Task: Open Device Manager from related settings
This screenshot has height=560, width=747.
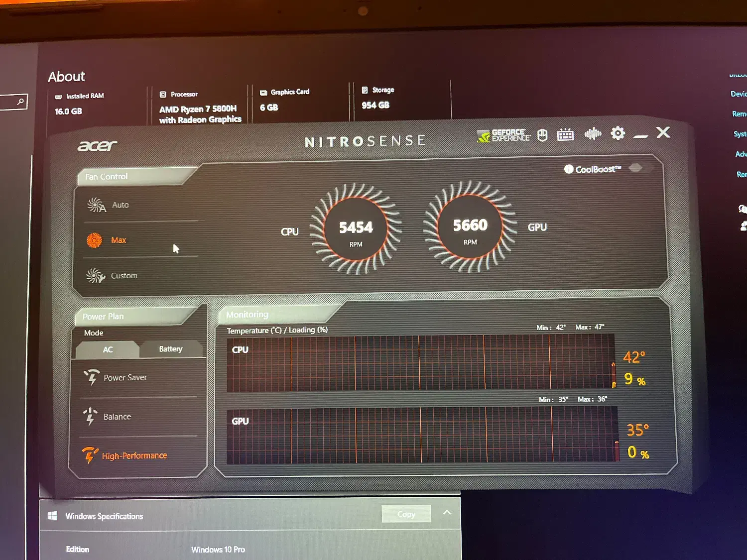Action: click(738, 94)
